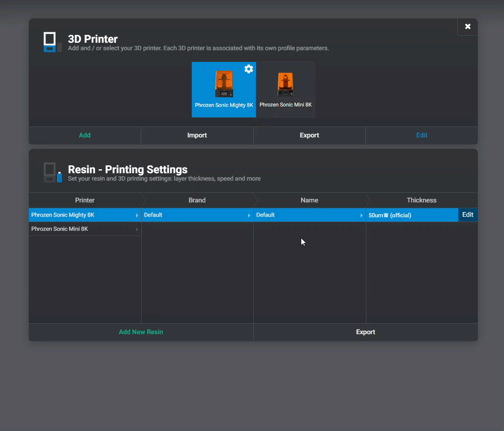The height and width of the screenshot is (431, 504).
Task: Open settings gear on Phrozen Sonic Mighty 8K
Action: (249, 69)
